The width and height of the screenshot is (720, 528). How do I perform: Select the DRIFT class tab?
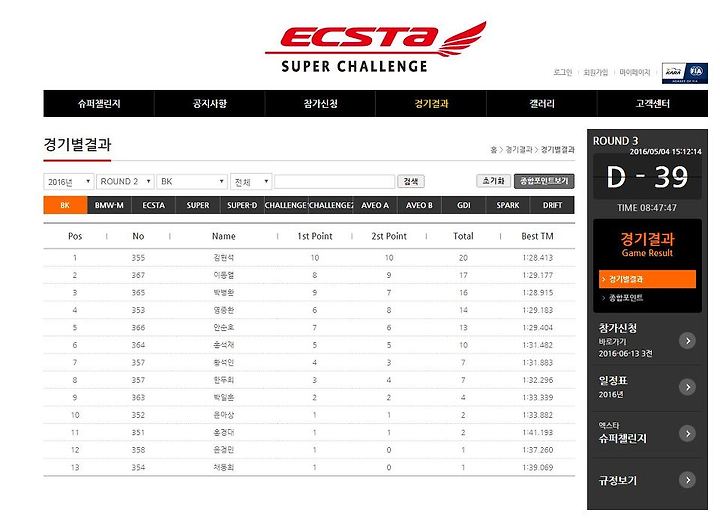pyautogui.click(x=552, y=205)
